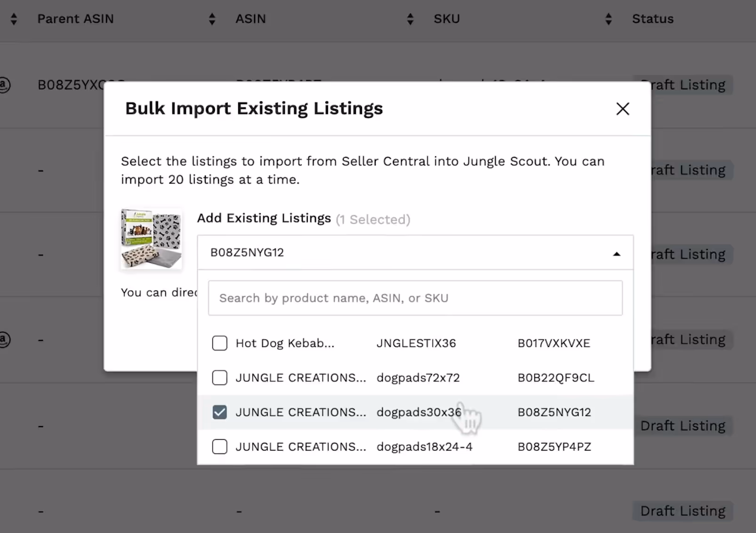Viewport: 756px width, 533px height.
Task: Click the last row's Draft Listing badge
Action: click(x=683, y=511)
